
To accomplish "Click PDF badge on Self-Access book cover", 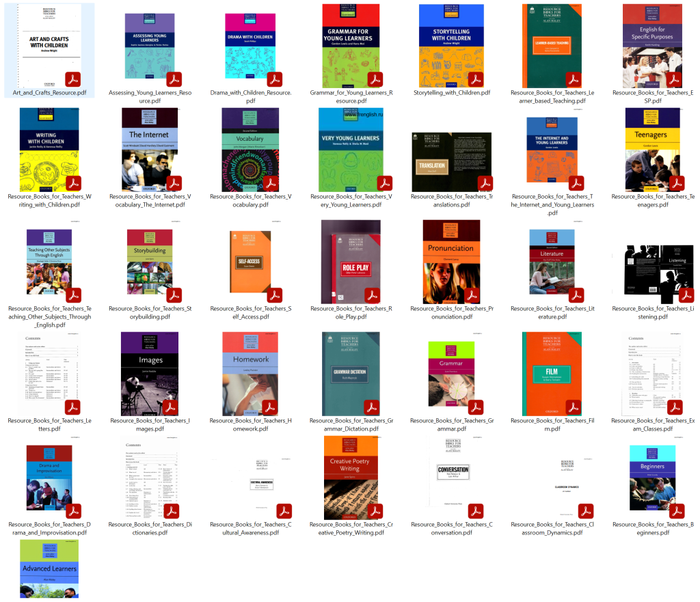I will click(274, 295).
